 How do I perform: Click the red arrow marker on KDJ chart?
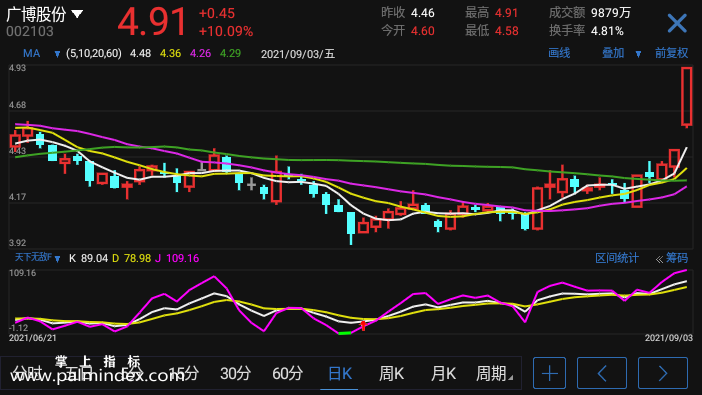tap(363, 325)
